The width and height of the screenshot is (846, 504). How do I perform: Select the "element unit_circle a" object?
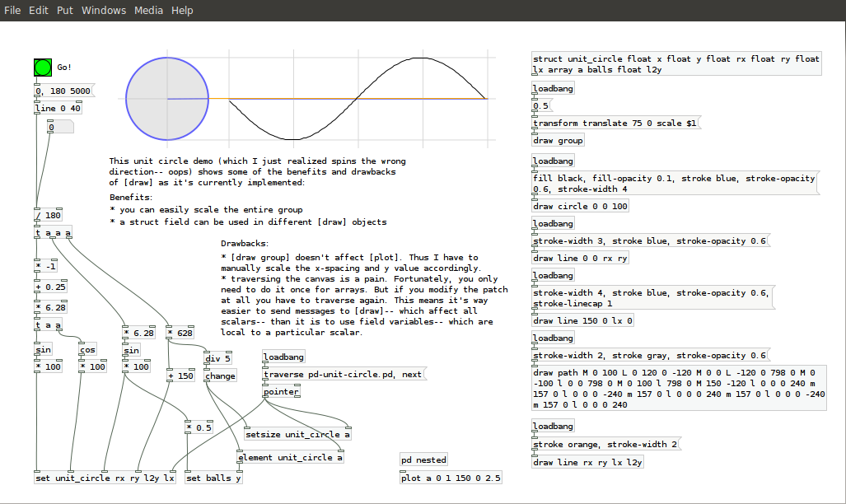pyautogui.click(x=289, y=457)
